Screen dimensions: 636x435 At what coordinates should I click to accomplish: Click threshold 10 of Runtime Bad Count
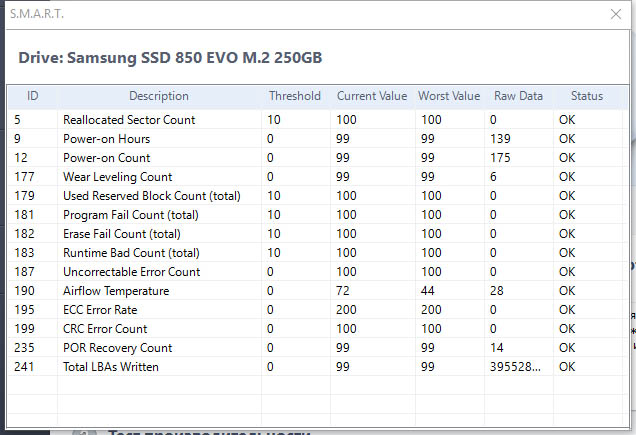pyautogui.click(x=274, y=253)
